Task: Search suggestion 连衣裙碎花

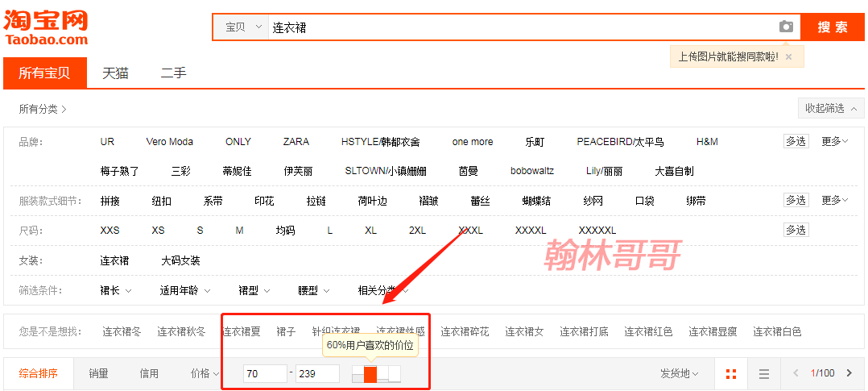Action: point(465,331)
